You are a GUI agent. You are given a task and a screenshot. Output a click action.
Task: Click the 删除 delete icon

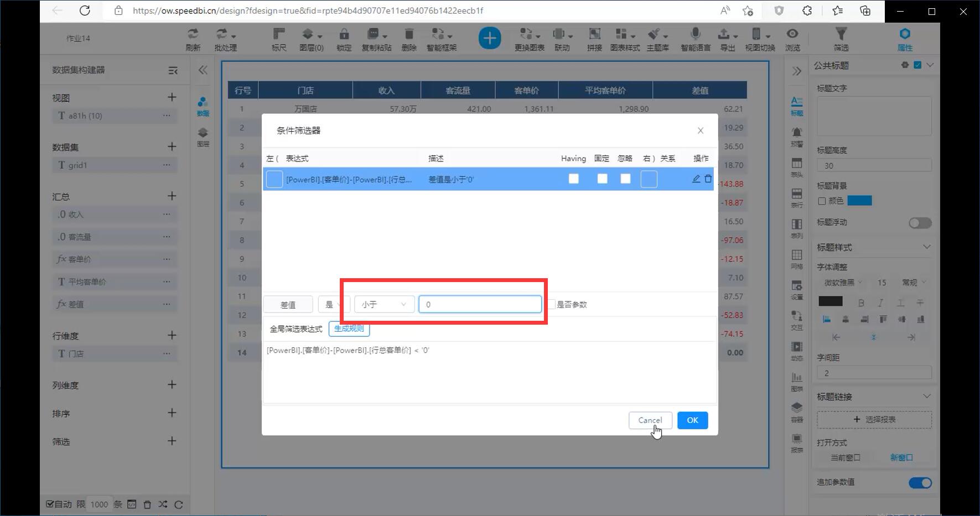pos(409,39)
